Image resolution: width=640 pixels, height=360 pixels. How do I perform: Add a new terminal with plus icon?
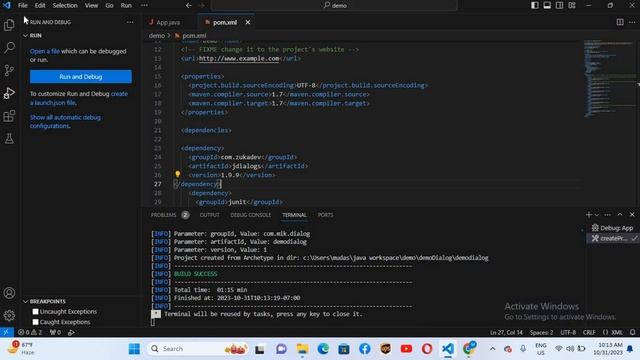[x=588, y=215]
